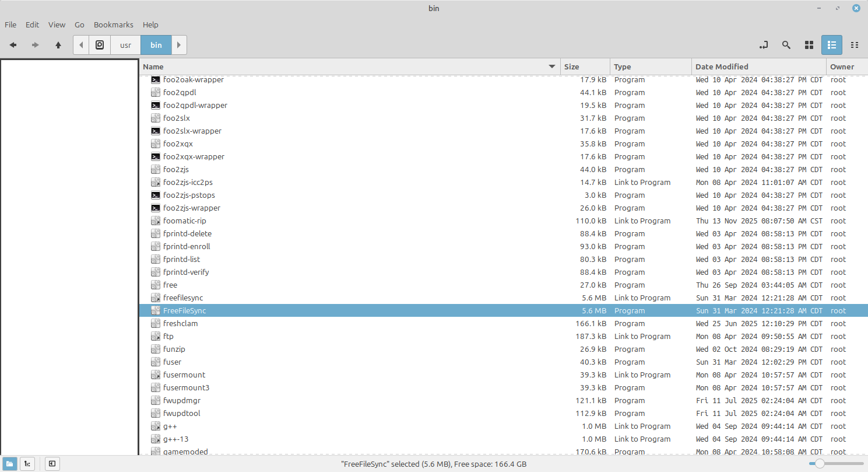Hide the sidebar pane
The width and height of the screenshot is (868, 472).
[x=52, y=464]
